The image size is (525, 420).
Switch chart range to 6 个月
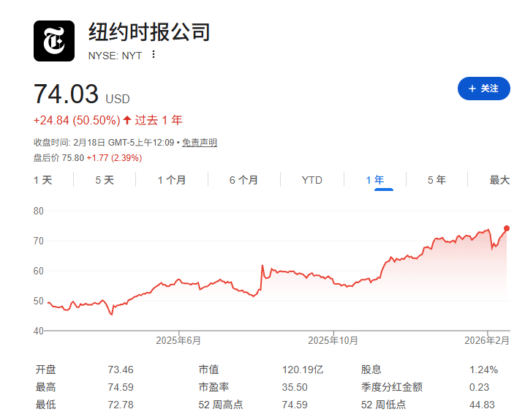coord(243,180)
